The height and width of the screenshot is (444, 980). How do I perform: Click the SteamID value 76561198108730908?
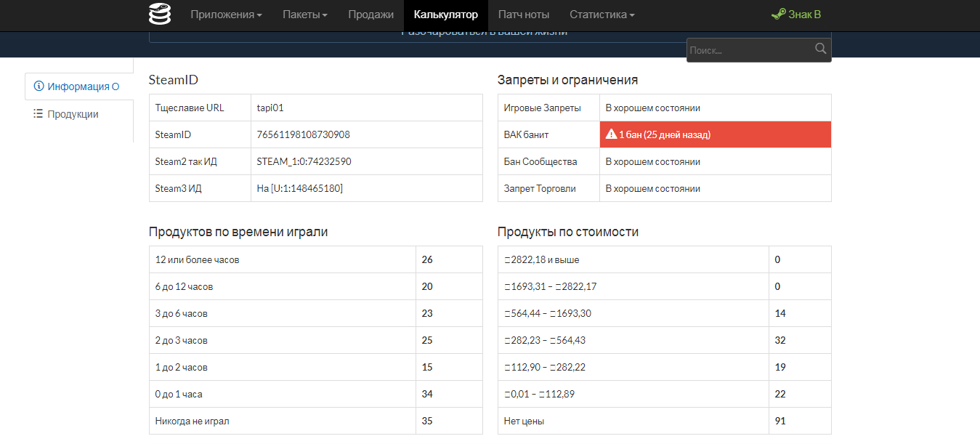click(x=304, y=134)
